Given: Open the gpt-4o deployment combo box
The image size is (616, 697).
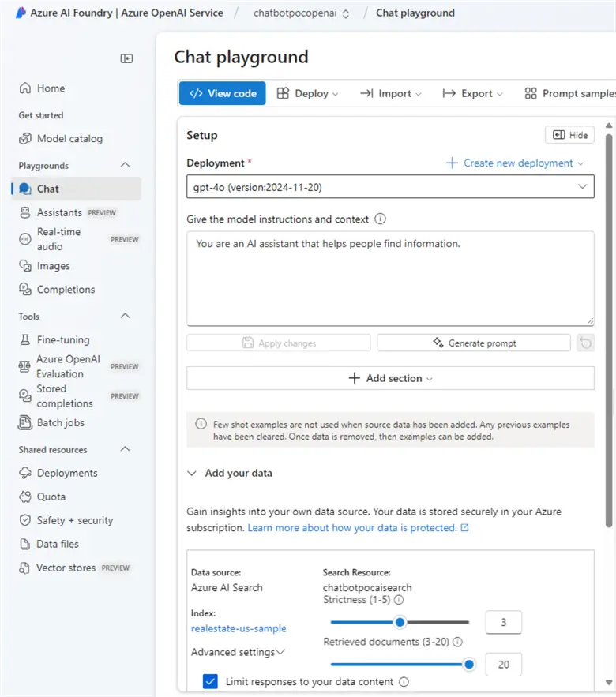Looking at the screenshot, I should pyautogui.click(x=390, y=187).
